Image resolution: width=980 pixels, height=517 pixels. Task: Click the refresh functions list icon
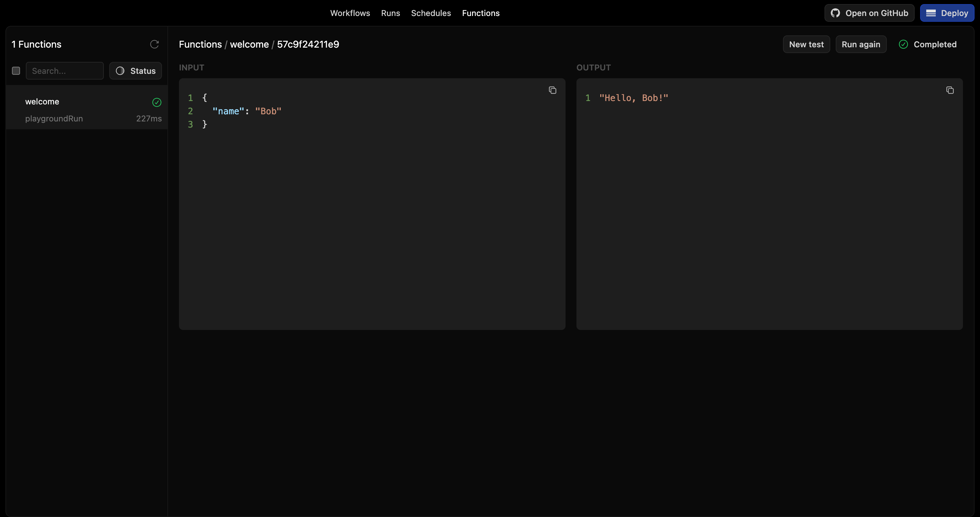pyautogui.click(x=154, y=44)
